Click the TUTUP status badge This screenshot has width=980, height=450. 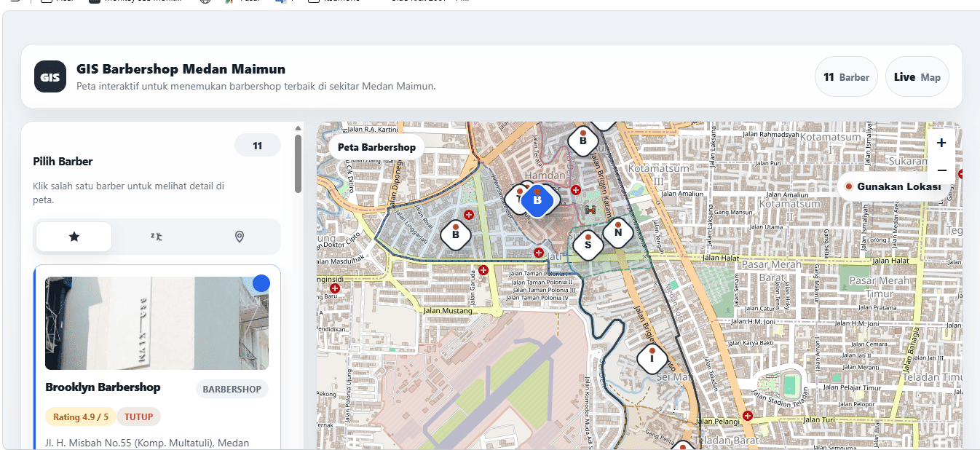pos(138,417)
